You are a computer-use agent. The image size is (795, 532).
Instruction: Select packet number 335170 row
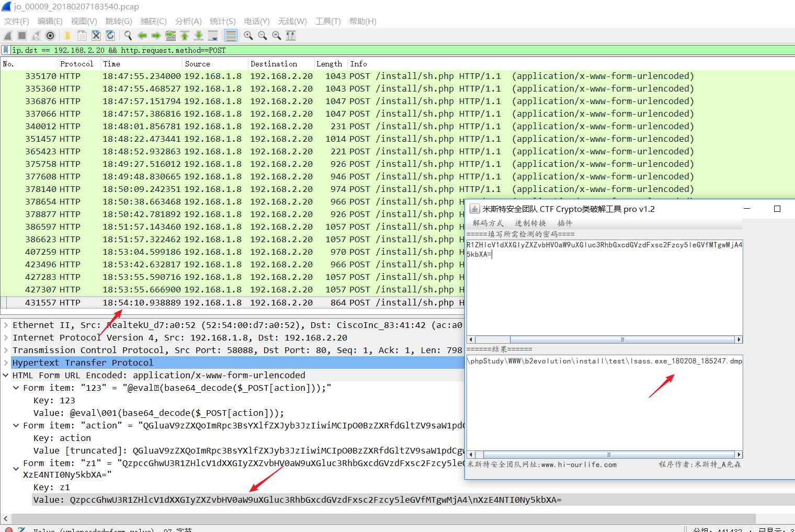(x=397, y=76)
